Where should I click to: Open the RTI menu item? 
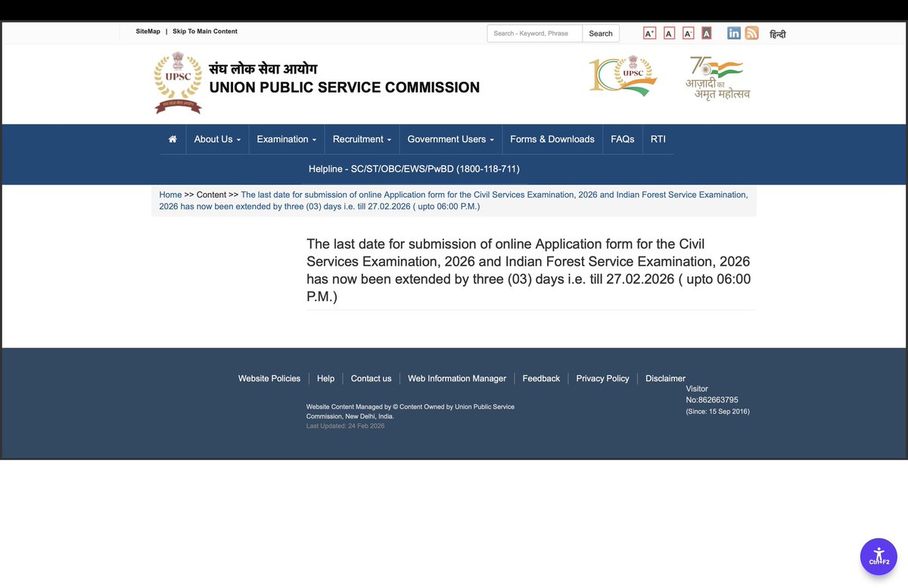click(658, 139)
